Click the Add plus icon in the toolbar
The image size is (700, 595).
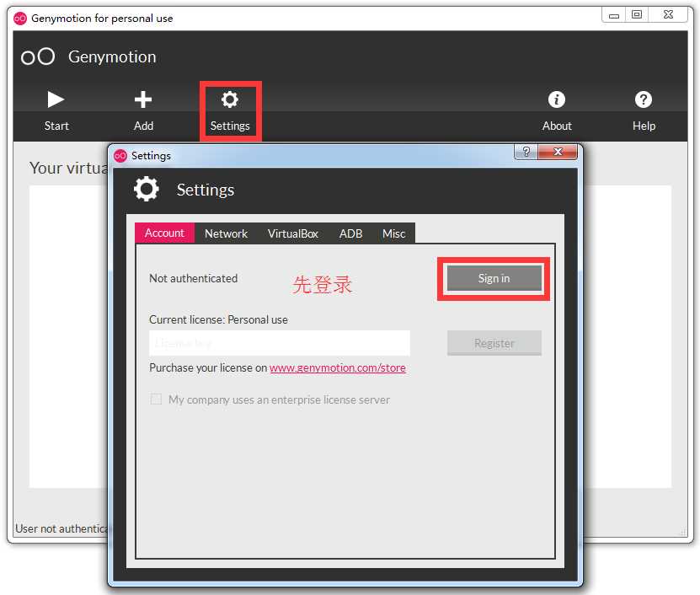coord(143,99)
